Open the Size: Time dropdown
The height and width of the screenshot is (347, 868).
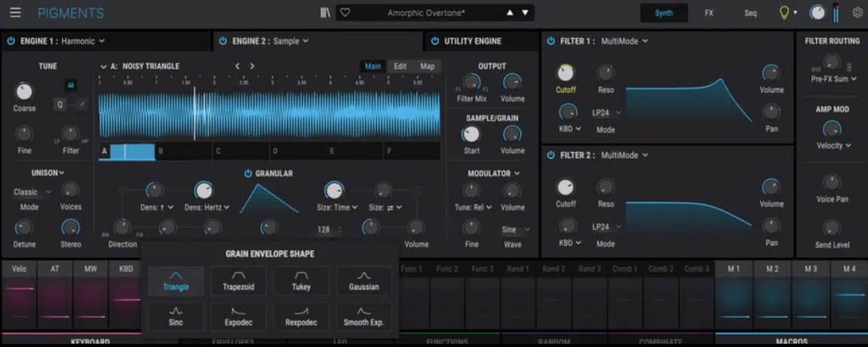pyautogui.click(x=337, y=207)
